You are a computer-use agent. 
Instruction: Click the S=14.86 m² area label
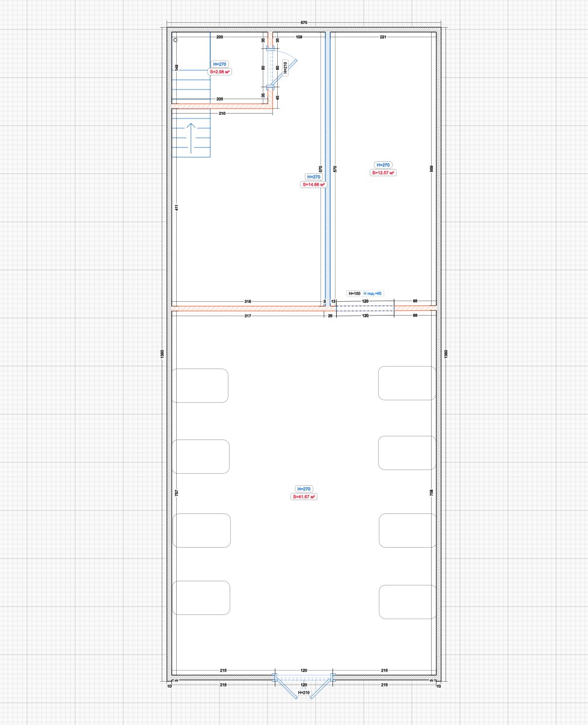(x=313, y=185)
